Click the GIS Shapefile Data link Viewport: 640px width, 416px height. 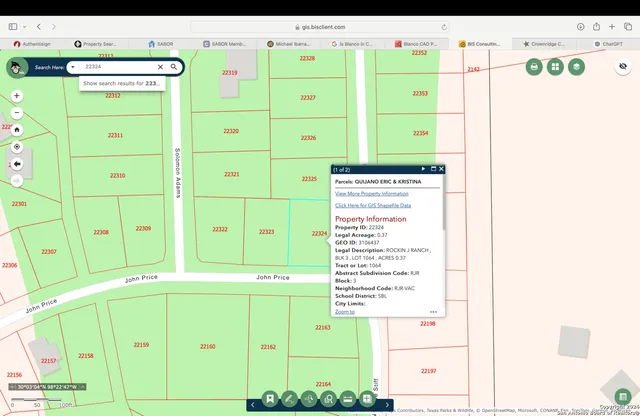372,205
